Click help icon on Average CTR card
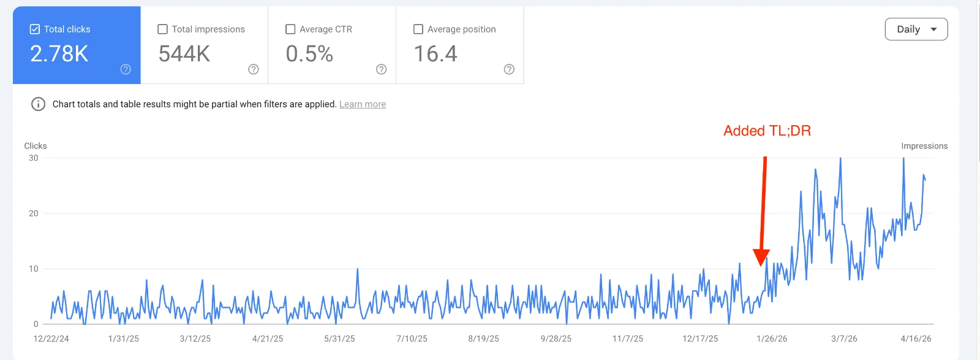The width and height of the screenshot is (980, 360). (x=381, y=69)
